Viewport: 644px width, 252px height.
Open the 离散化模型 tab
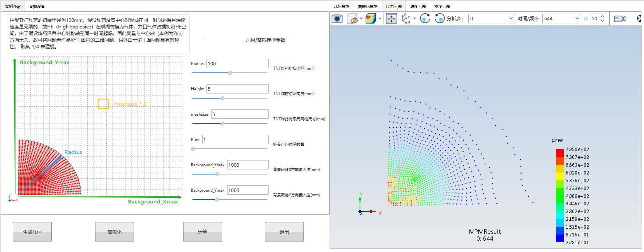(x=368, y=6)
